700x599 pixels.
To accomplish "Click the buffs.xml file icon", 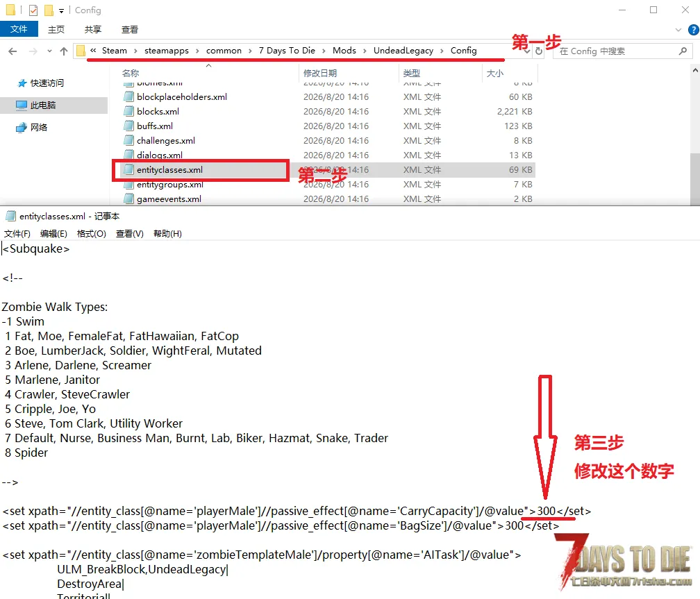I will pos(128,126).
